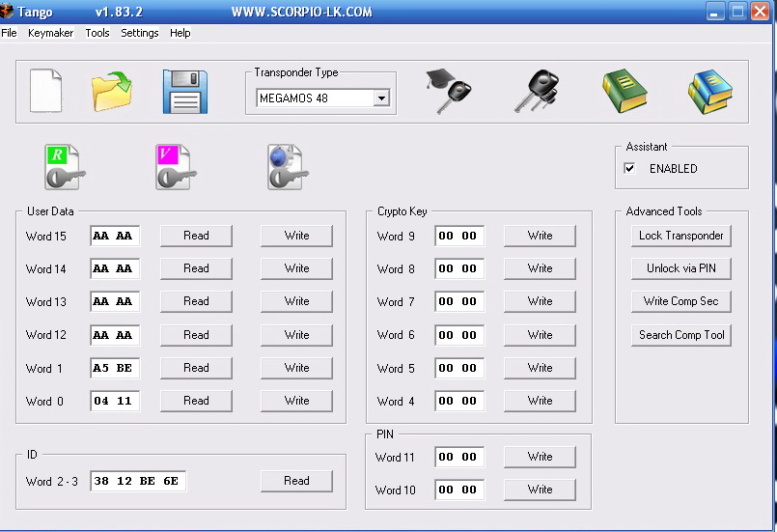Click Read for ID Word 2-3
This screenshot has height=532, width=777.
(x=297, y=481)
